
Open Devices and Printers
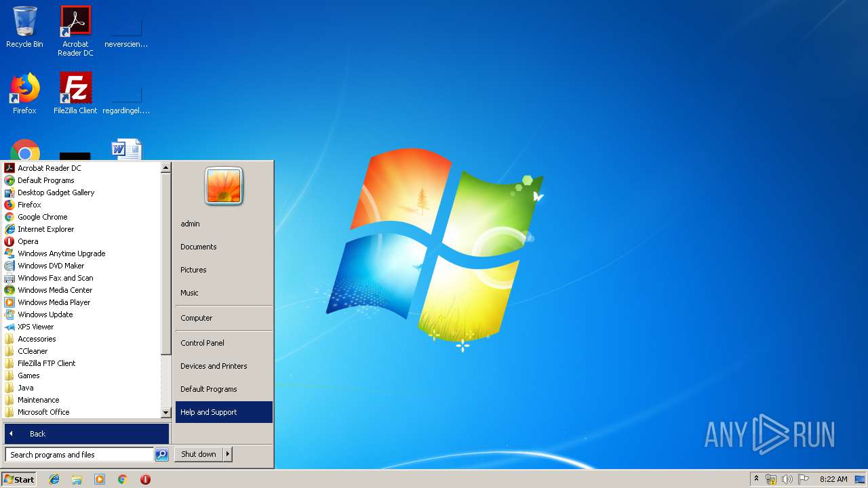[x=224, y=366]
